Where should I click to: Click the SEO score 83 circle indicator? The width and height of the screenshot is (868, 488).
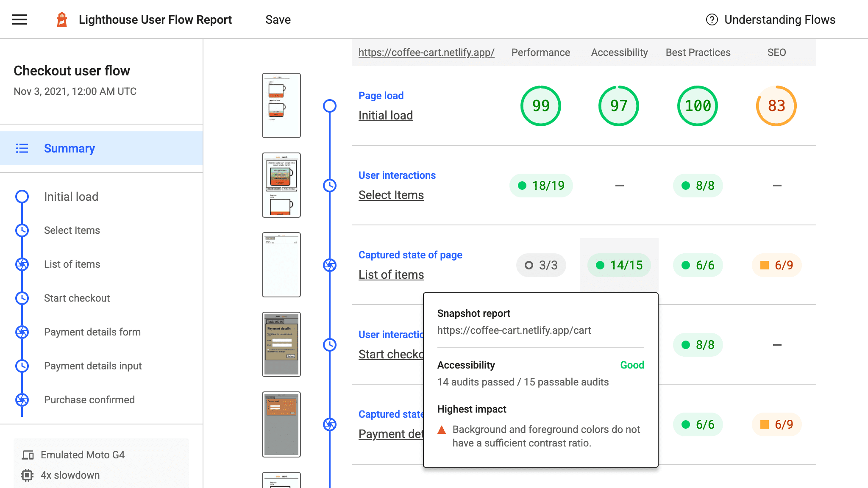776,106
